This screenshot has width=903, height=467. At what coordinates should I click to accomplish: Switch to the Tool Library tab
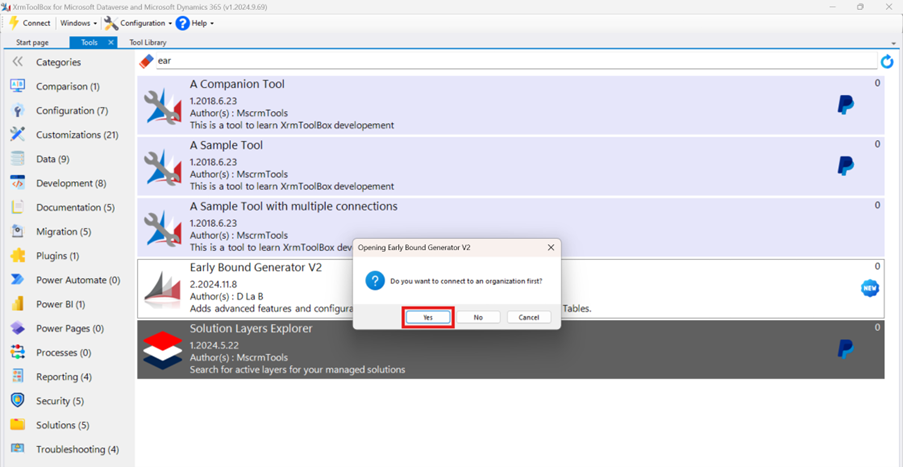tap(148, 43)
